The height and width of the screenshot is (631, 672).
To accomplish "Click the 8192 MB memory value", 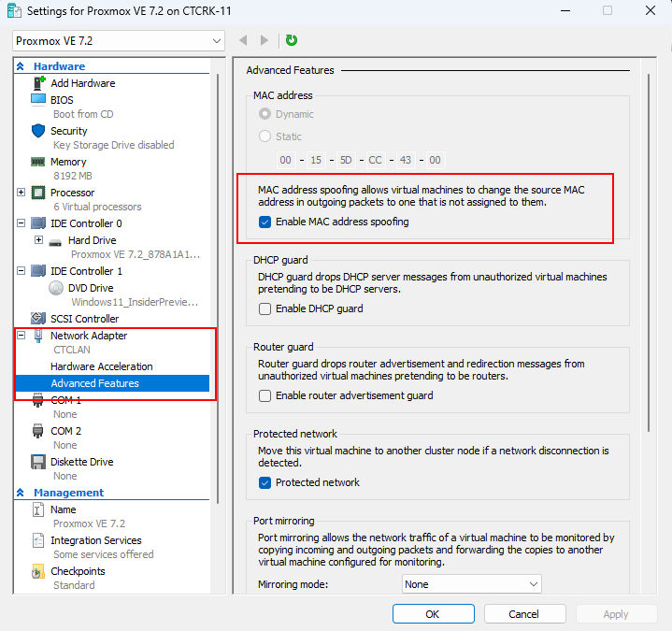I will pos(73,176).
